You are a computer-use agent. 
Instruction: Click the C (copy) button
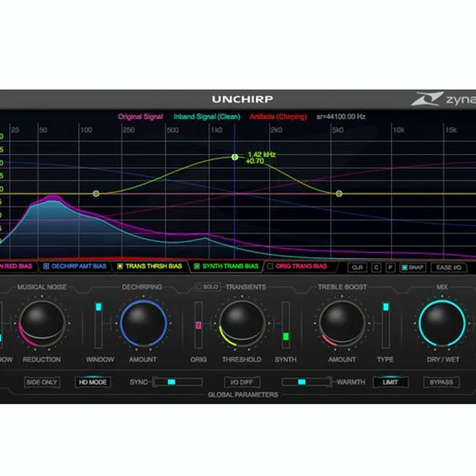376,268
